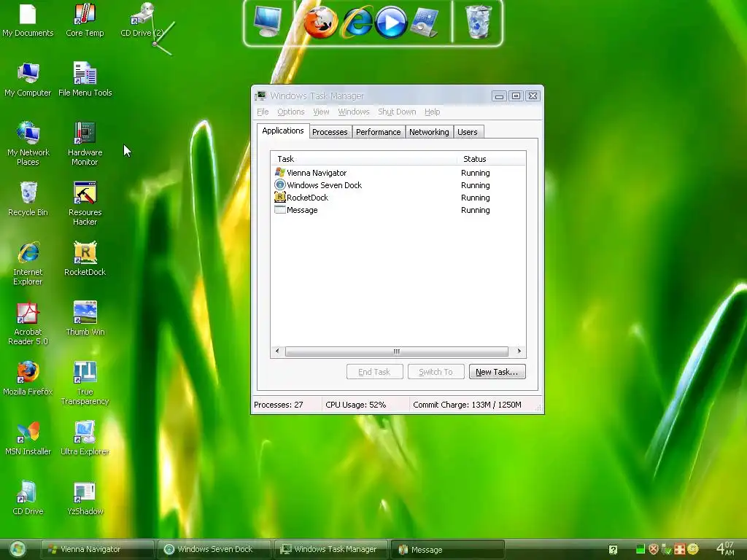Click the taskbar clock showing 4:07 AM

point(726,548)
